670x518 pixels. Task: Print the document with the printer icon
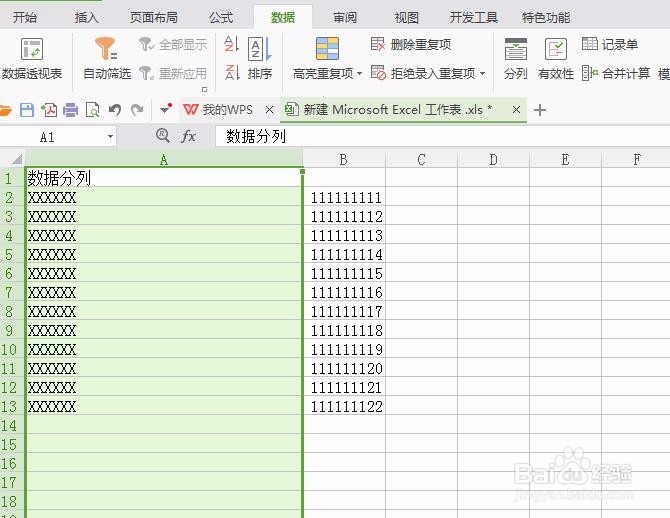click(x=71, y=110)
